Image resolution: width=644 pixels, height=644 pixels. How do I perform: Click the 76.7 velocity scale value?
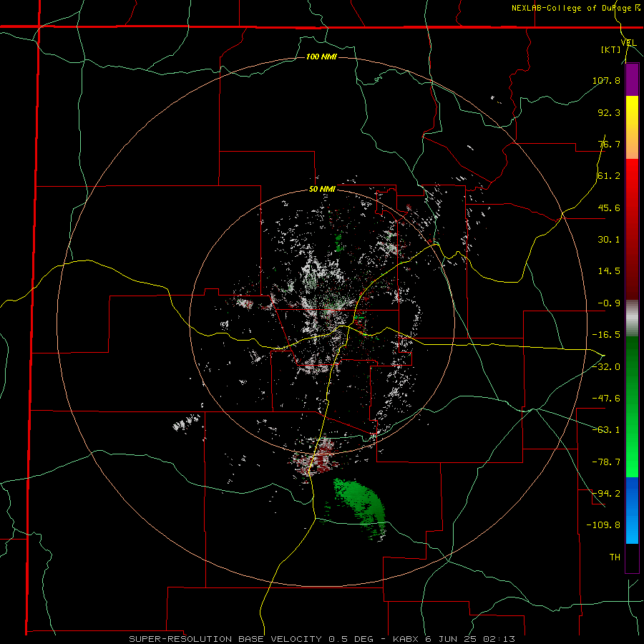[x=609, y=144]
